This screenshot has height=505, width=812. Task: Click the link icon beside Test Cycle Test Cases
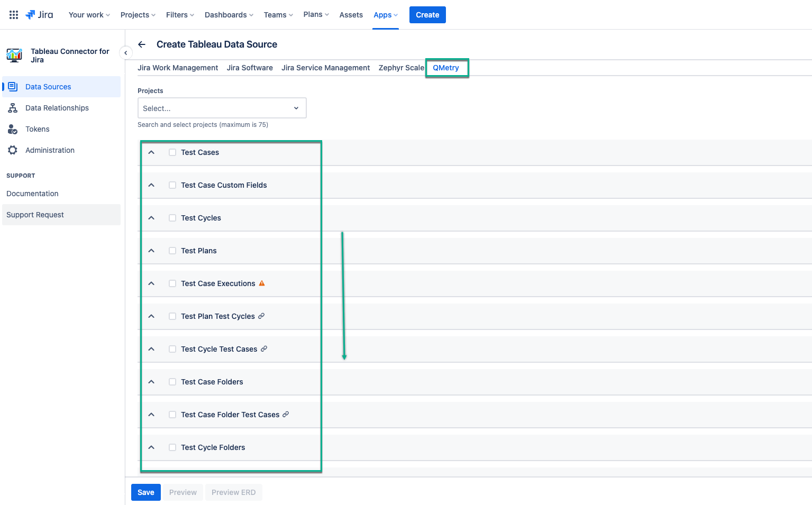coord(264,349)
